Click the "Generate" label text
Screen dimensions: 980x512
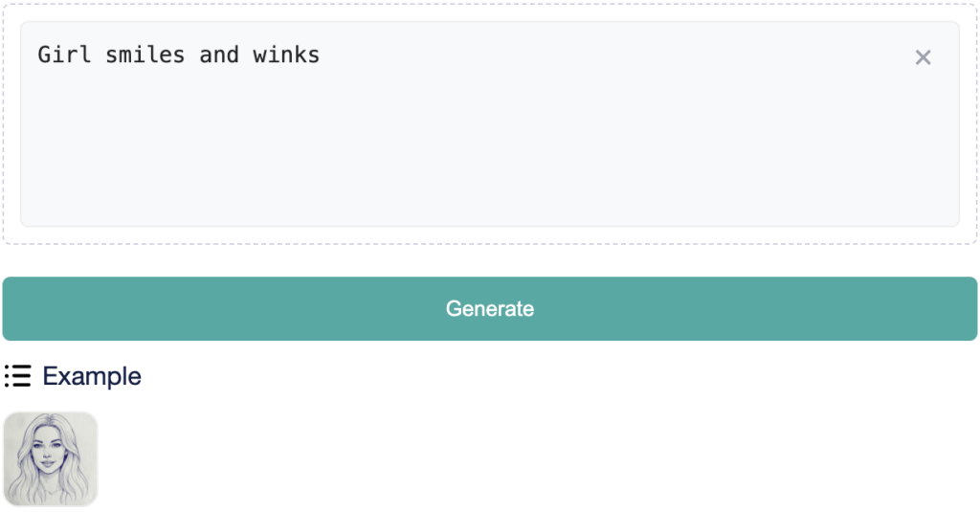[x=489, y=308]
